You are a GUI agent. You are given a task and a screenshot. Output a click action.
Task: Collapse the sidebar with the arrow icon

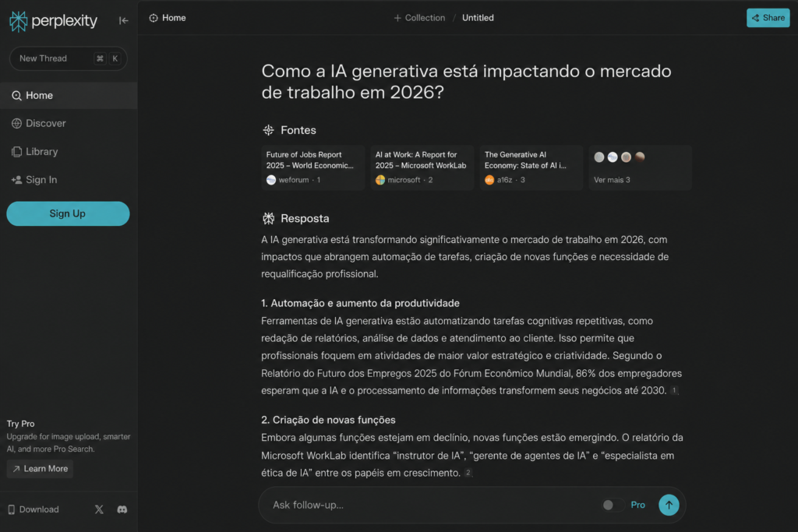tap(123, 20)
